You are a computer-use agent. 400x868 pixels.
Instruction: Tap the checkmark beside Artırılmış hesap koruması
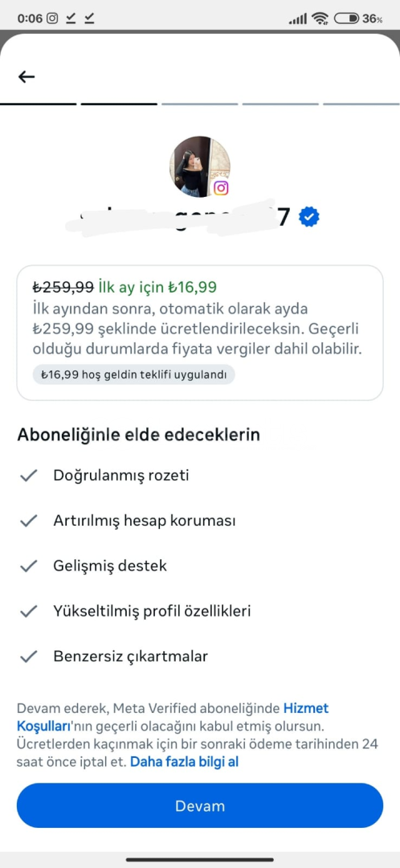point(28,521)
